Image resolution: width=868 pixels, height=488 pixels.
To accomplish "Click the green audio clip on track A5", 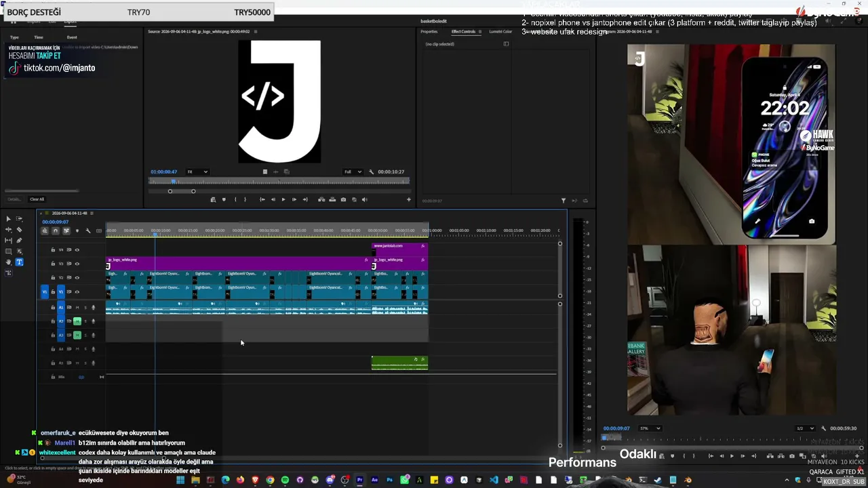I will tap(399, 363).
